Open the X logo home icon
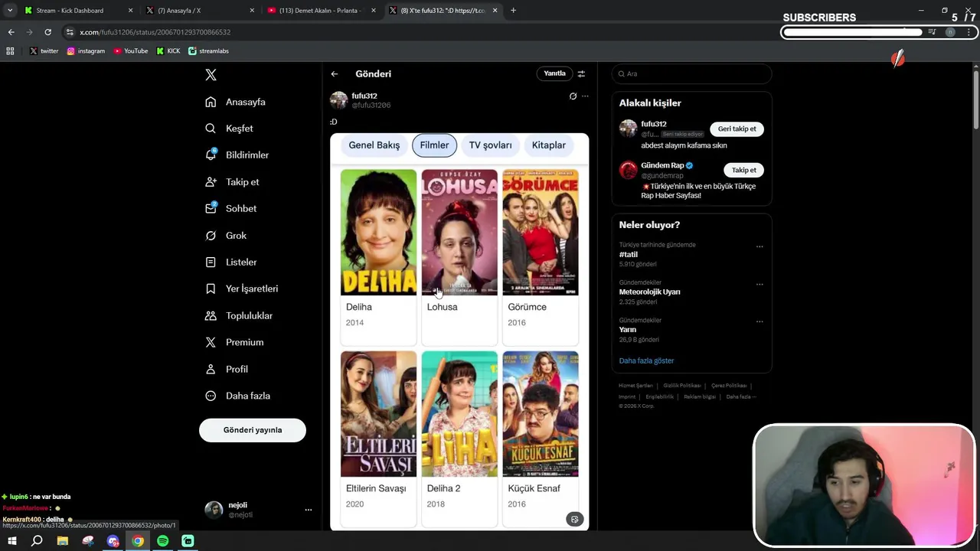980x551 pixels. [x=211, y=75]
